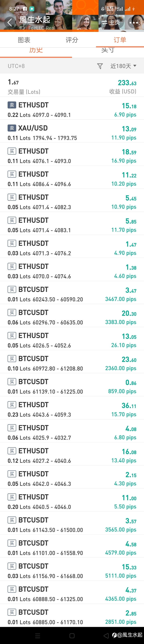Tap the sell badge on ETHUSDT 4097.0 order
144x644 pixels.
pos(12,105)
